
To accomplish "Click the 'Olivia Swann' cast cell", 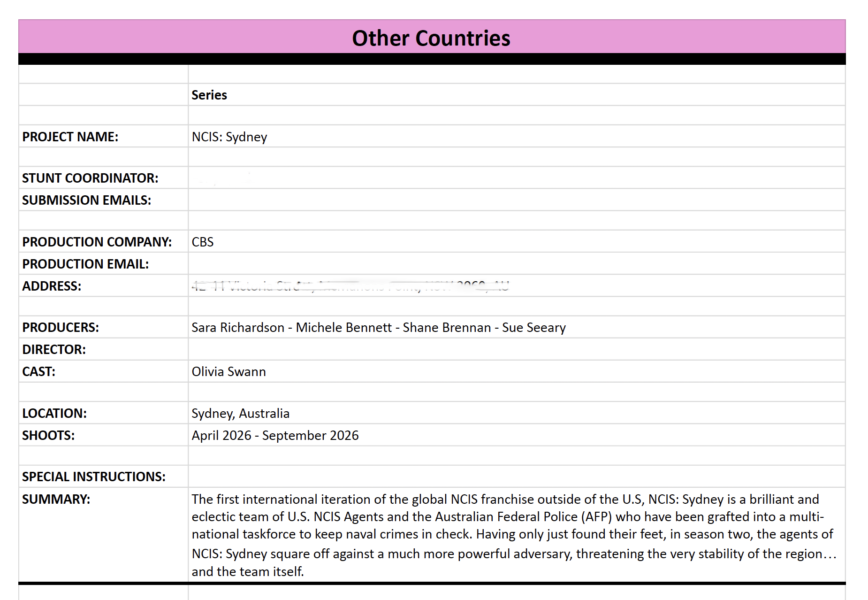I will (x=517, y=371).
